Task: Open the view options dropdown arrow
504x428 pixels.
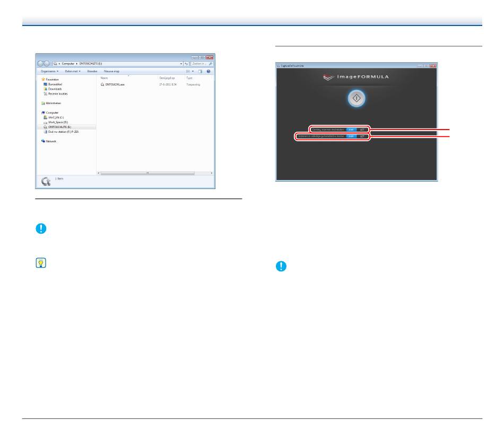Action: (193, 72)
